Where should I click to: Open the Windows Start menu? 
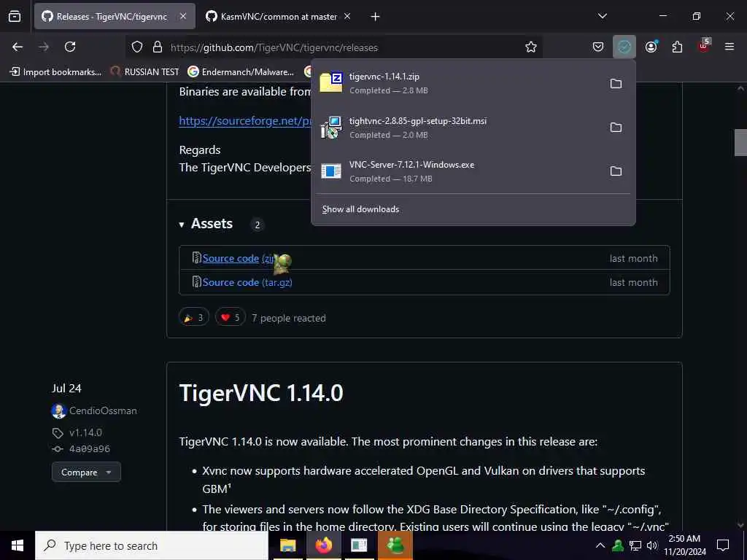pyautogui.click(x=18, y=545)
